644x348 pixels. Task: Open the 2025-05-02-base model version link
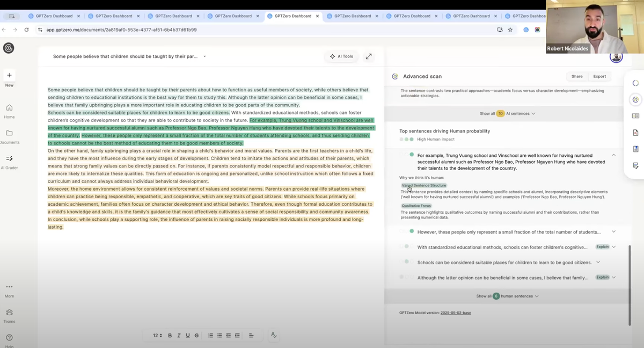click(x=455, y=313)
